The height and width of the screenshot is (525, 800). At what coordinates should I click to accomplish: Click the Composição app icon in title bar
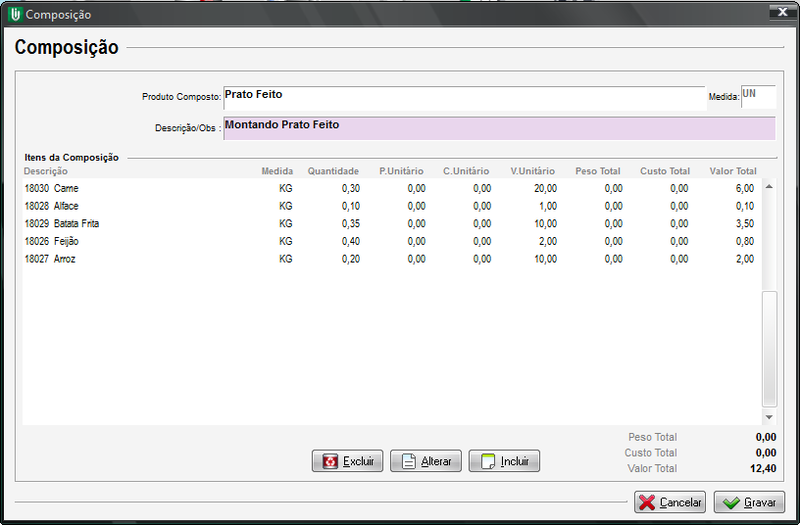click(x=14, y=14)
